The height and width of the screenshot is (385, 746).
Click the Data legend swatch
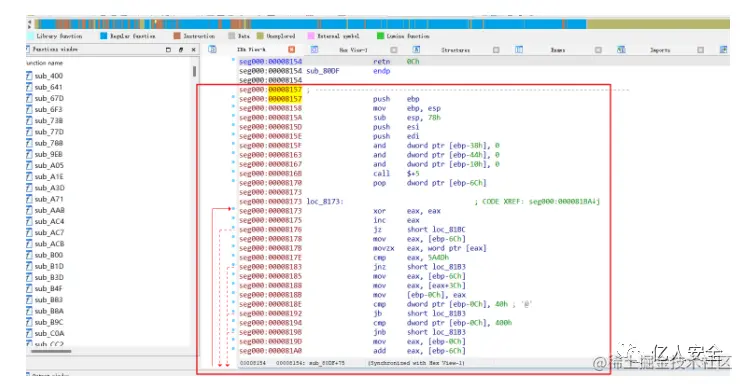(232, 36)
